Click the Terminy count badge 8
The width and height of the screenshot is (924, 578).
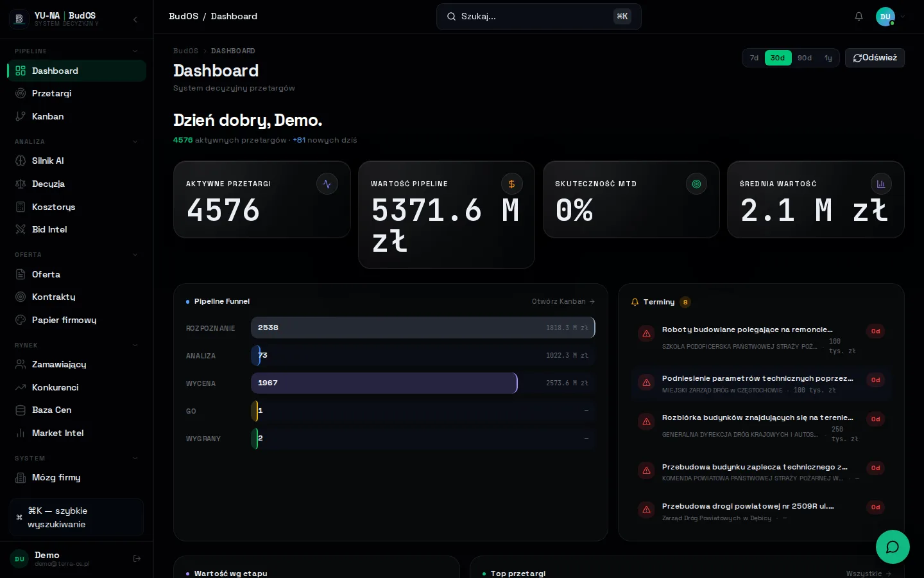tap(685, 302)
